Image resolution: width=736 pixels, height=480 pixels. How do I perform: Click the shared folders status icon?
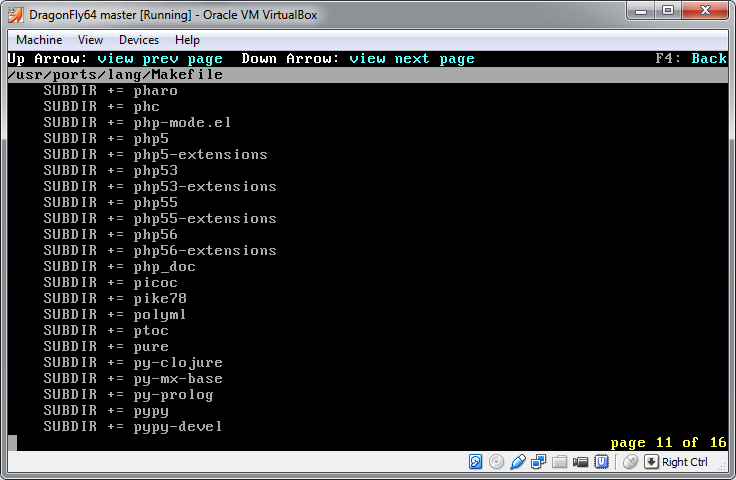[x=560, y=462]
